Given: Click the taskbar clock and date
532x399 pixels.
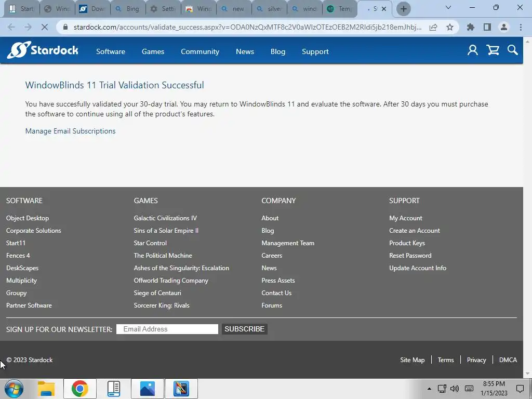Looking at the screenshot, I should point(494,389).
